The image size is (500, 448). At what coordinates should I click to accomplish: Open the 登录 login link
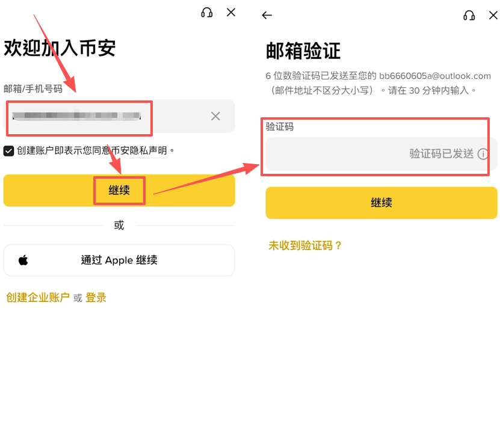coord(96,297)
